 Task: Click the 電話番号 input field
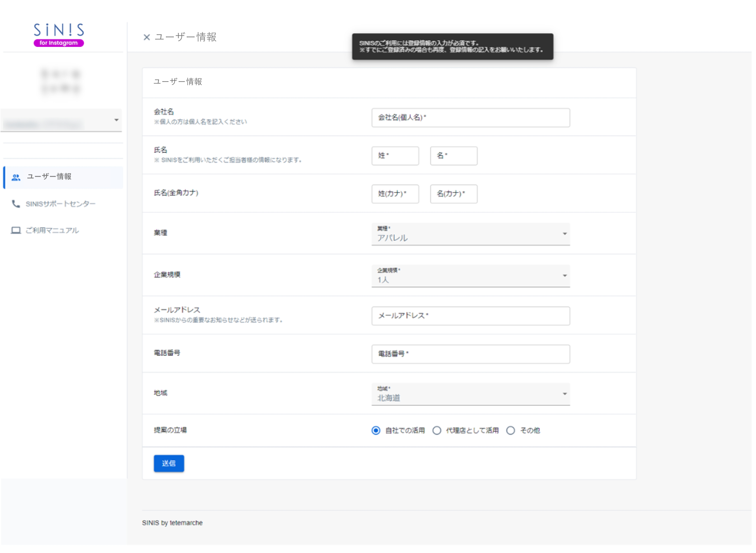[470, 354]
